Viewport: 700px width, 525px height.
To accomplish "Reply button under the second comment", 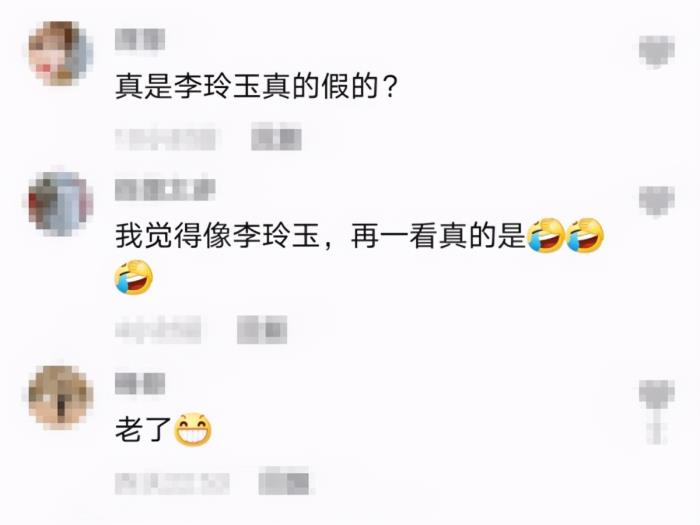I will (262, 329).
